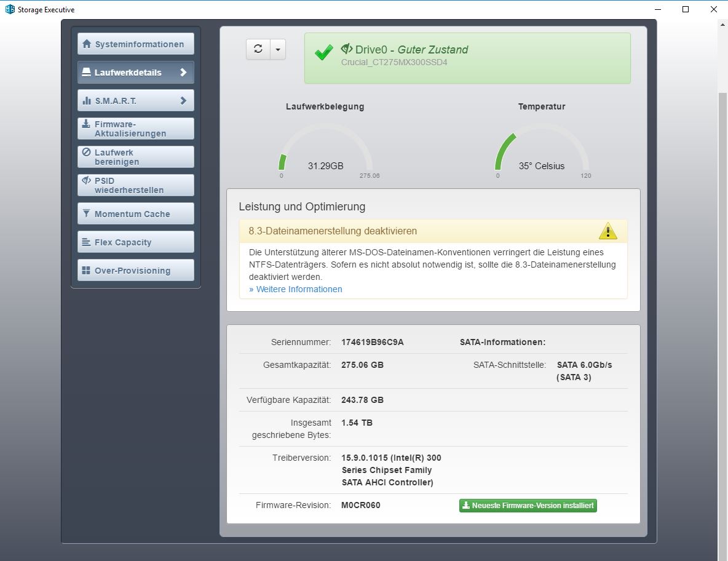Click driver version 15.9.0.1015 text

pyautogui.click(x=391, y=470)
